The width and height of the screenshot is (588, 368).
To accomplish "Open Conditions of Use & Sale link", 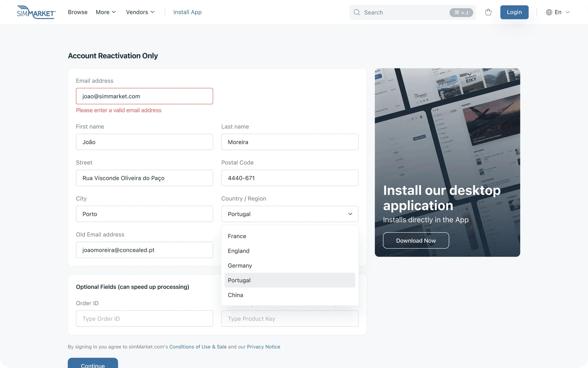I will pyautogui.click(x=198, y=347).
